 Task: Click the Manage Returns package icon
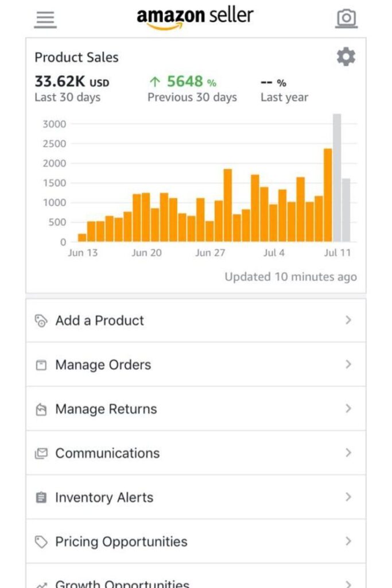(41, 409)
